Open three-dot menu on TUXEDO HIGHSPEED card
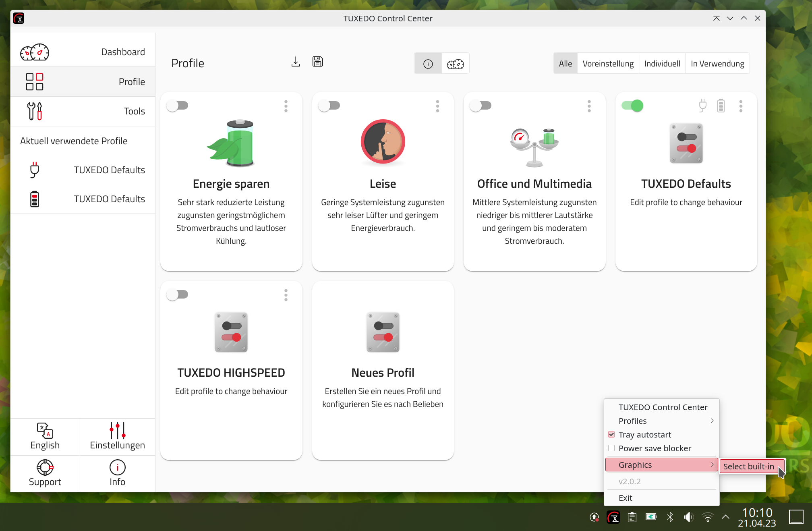This screenshot has width=812, height=531. coord(286,295)
